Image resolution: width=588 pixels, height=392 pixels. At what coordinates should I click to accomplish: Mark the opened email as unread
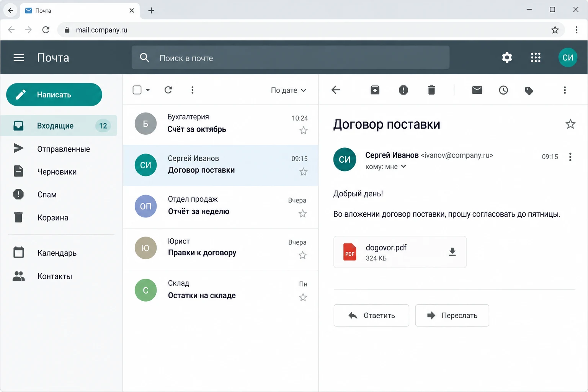477,90
